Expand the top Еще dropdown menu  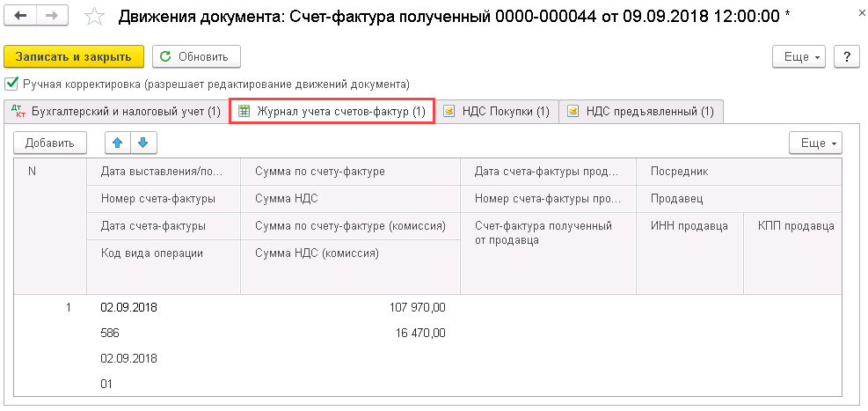(799, 56)
